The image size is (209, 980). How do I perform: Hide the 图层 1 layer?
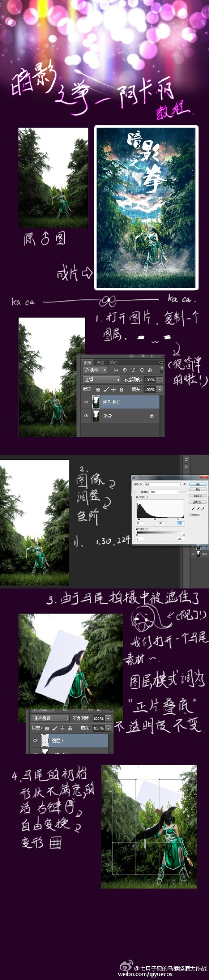pyautogui.click(x=35, y=740)
